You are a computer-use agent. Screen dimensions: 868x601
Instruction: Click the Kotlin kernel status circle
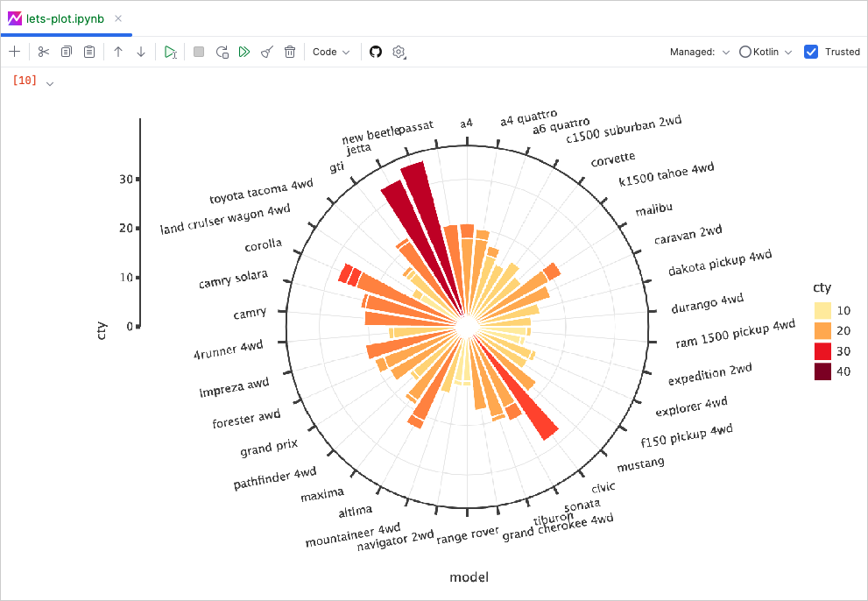click(745, 52)
